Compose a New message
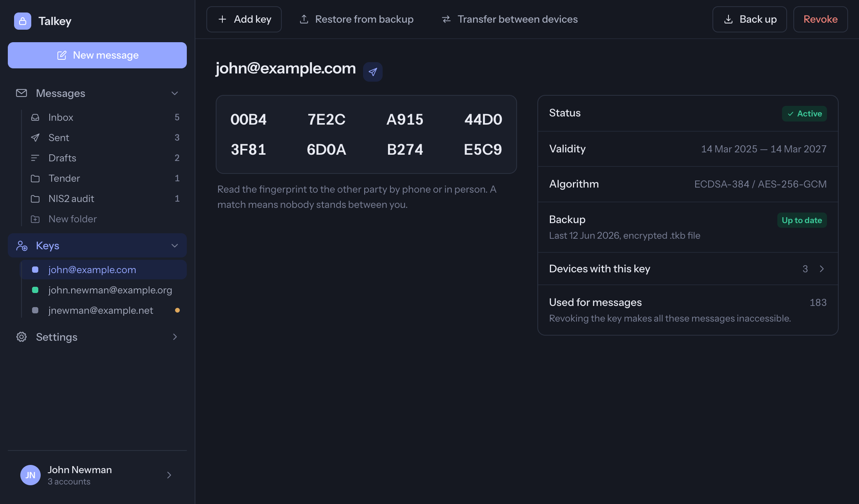The image size is (859, 504). [x=97, y=55]
